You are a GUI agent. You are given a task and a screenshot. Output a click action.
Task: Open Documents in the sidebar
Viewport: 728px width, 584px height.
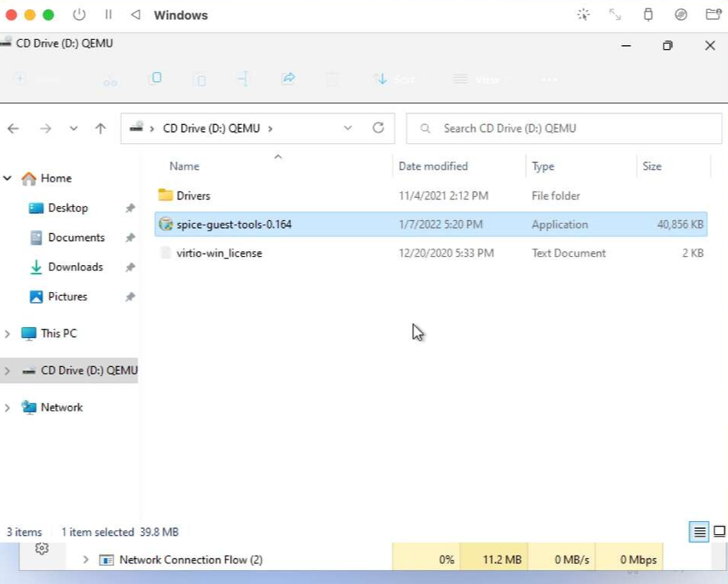pyautogui.click(x=76, y=238)
